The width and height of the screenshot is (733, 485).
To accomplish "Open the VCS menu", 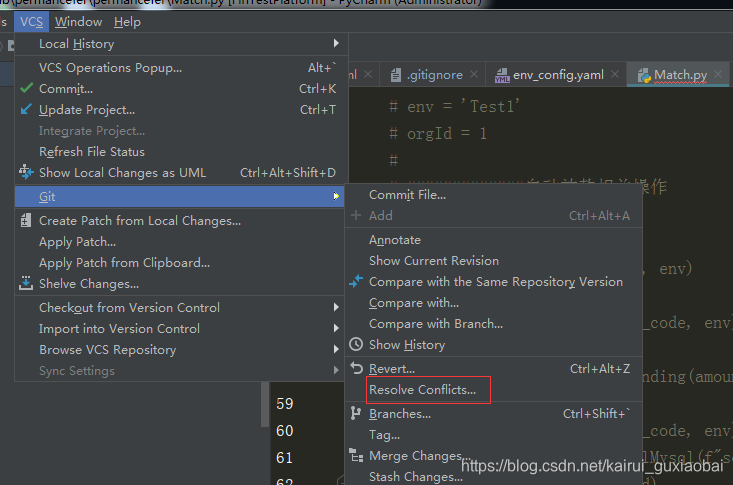I will click(31, 22).
